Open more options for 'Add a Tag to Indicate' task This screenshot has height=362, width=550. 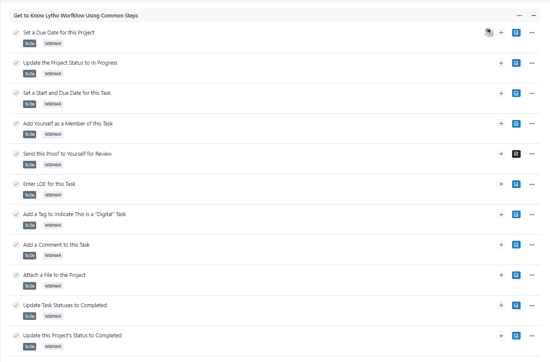click(532, 214)
